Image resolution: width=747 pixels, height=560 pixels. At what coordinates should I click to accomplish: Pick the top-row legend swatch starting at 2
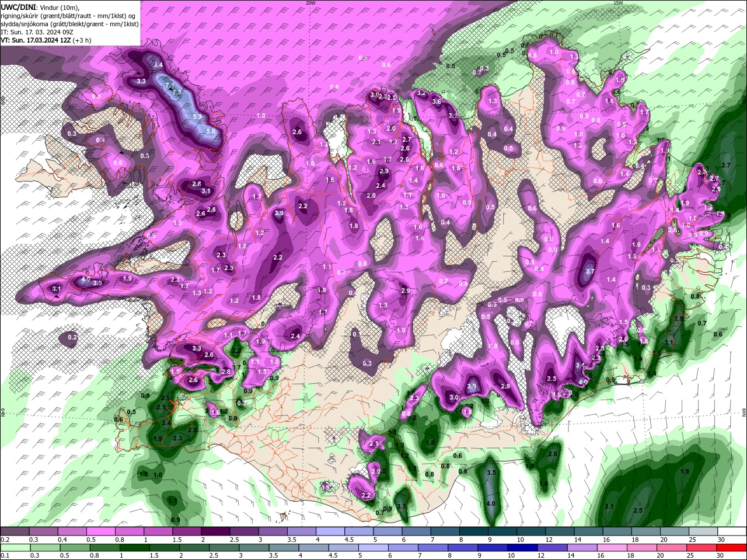click(x=215, y=531)
